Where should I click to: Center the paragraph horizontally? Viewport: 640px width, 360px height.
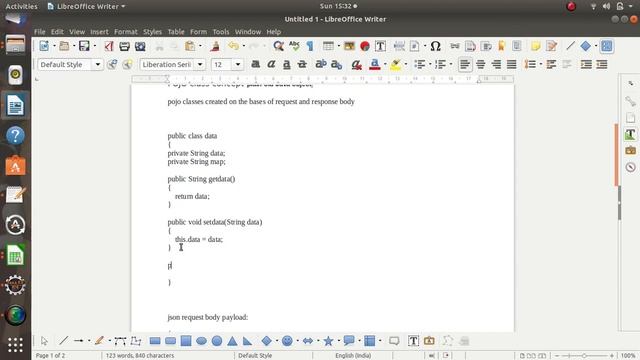point(480,64)
